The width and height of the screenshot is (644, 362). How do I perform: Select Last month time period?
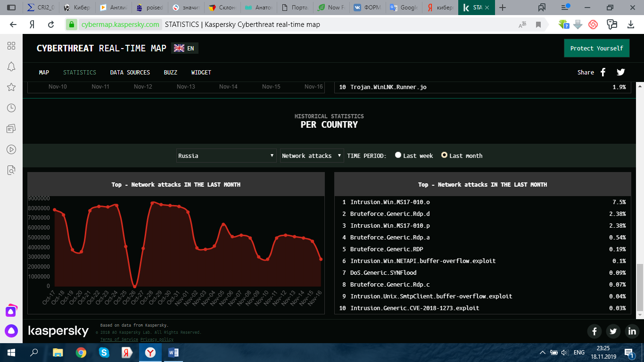[444, 155]
